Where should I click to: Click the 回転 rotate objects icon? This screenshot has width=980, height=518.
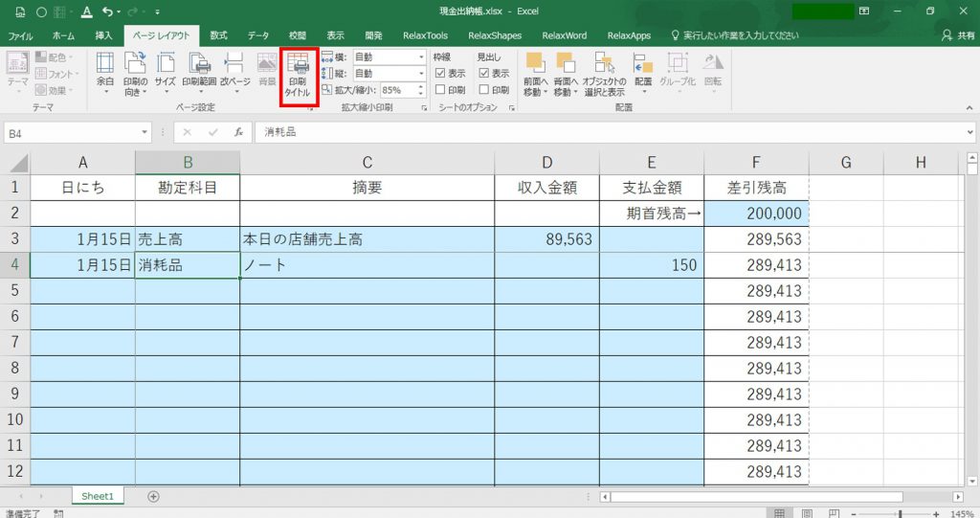click(712, 62)
